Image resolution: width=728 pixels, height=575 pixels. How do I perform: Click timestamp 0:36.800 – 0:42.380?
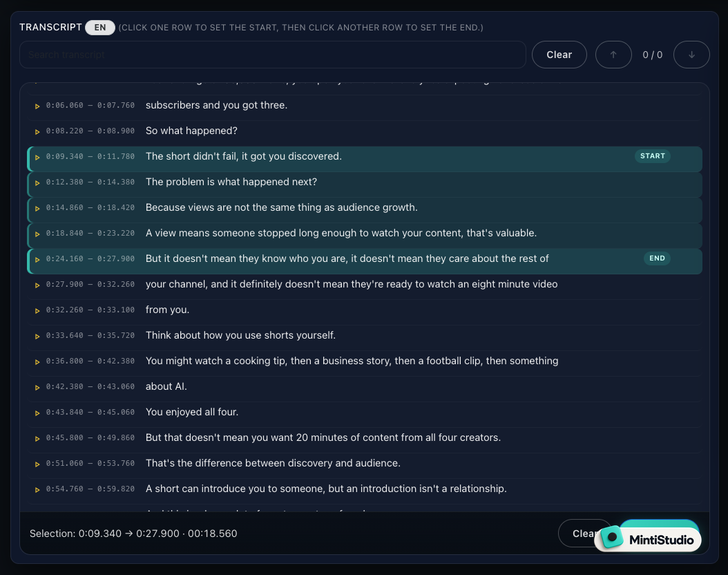pos(90,361)
